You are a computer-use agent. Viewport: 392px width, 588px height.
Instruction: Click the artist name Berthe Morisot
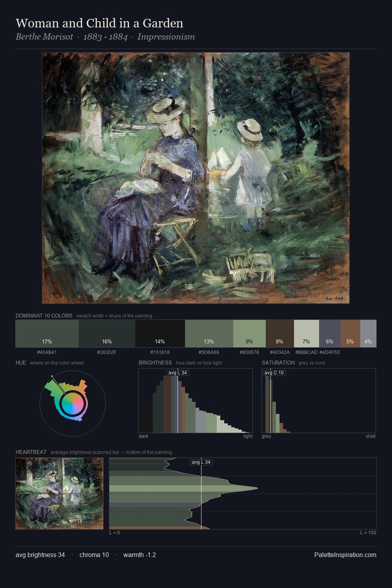(x=44, y=37)
